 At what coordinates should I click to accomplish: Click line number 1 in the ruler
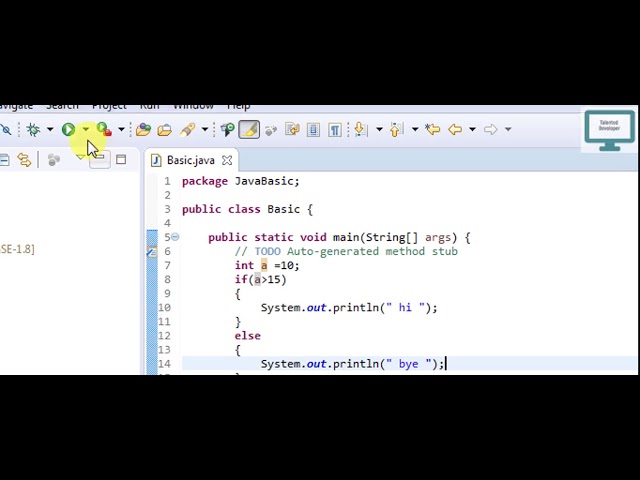[167, 181]
